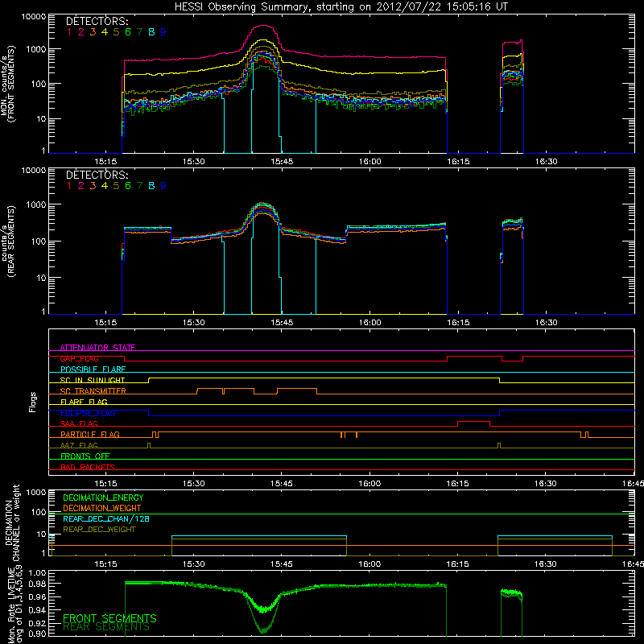Click the DECIMATION_ENERGY legend label
The width and height of the screenshot is (644, 644).
click(103, 497)
